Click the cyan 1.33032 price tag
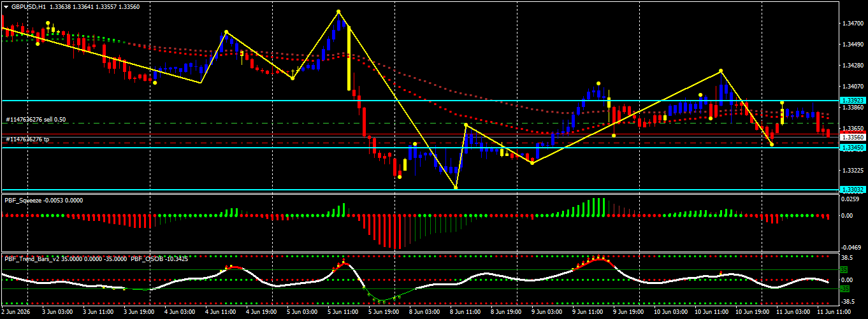868x319 pixels. tap(853, 190)
